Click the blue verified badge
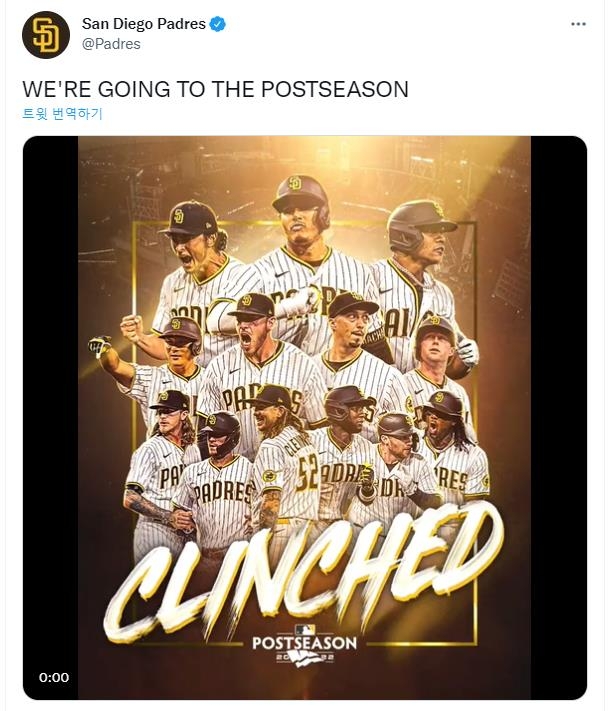This screenshot has height=711, width=608. [217, 24]
